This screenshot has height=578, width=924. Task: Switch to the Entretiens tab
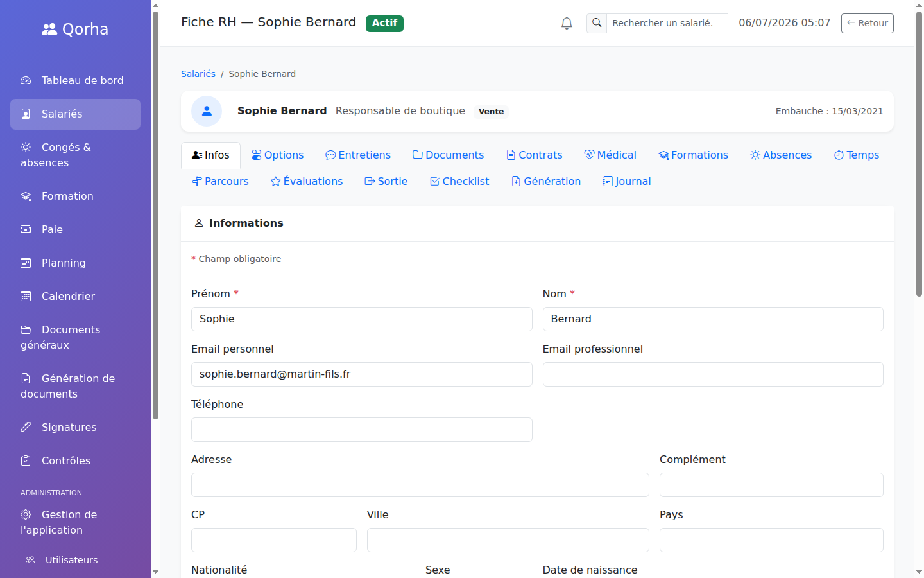(x=358, y=155)
